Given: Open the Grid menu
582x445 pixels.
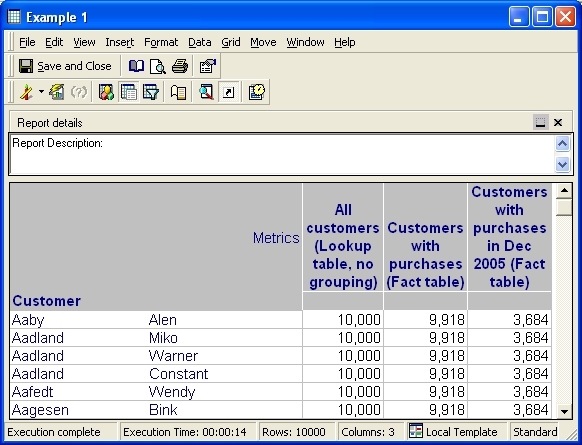Looking at the screenshot, I should pos(230,42).
